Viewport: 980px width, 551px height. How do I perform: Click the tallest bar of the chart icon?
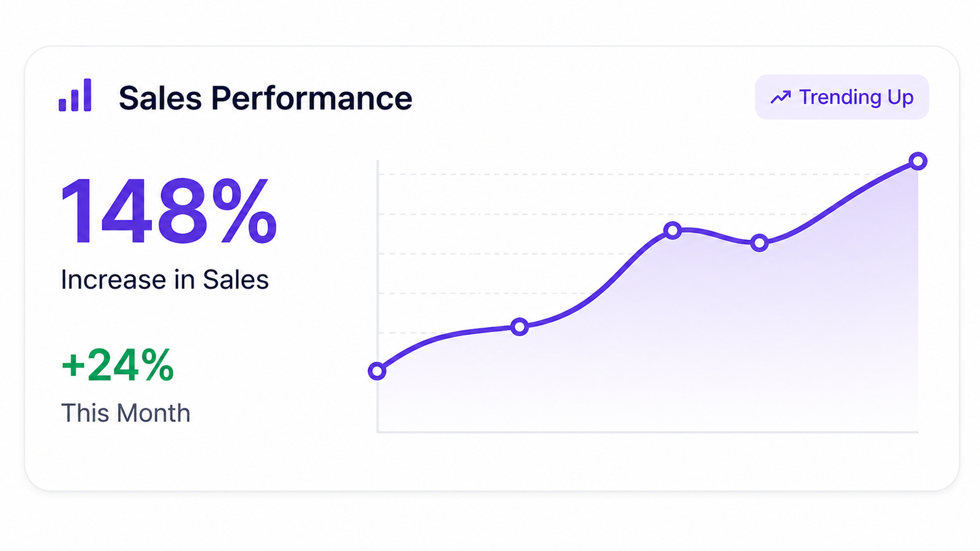tap(87, 95)
